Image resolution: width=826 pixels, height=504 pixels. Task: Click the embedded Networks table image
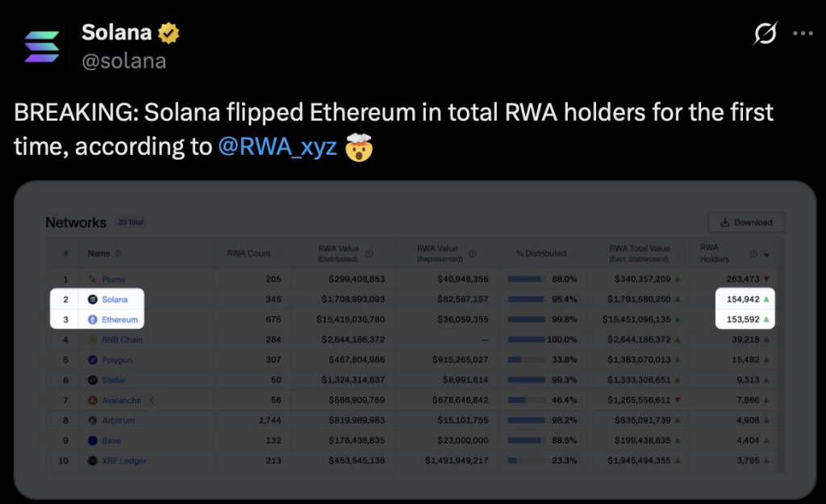[x=415, y=339]
